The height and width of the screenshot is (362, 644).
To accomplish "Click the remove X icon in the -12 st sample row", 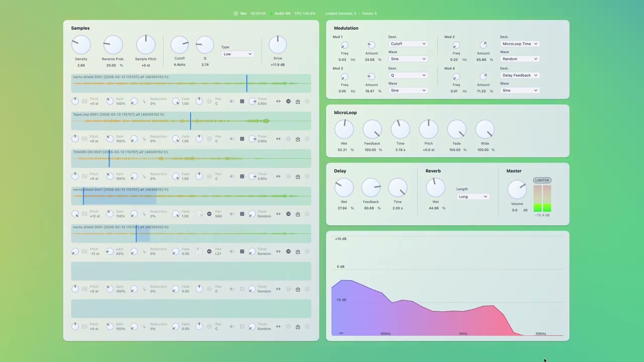I will [x=307, y=251].
